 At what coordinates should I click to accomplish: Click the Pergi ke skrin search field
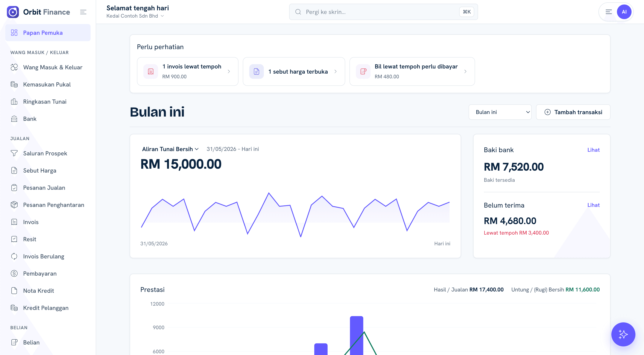[x=383, y=12]
